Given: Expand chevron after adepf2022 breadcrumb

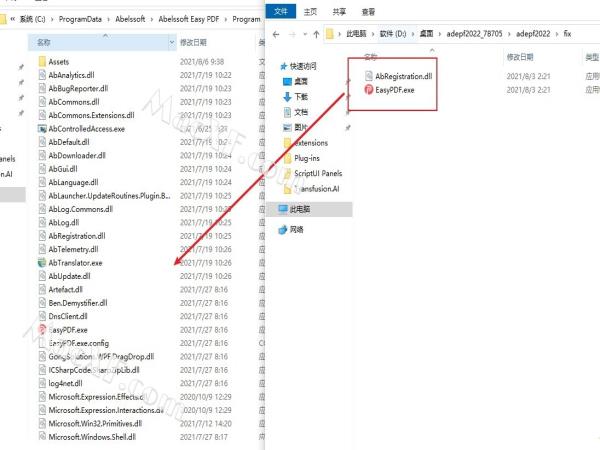Looking at the screenshot, I should point(557,34).
